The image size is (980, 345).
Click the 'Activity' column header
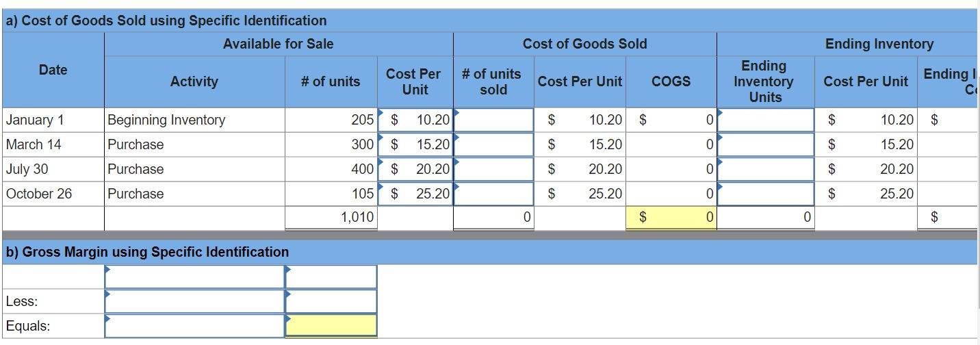pos(194,81)
